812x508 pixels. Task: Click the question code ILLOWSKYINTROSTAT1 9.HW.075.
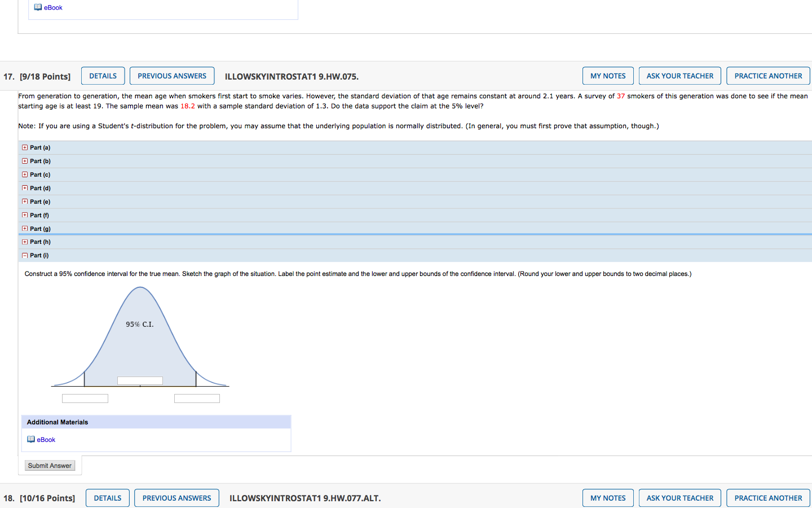pos(292,76)
